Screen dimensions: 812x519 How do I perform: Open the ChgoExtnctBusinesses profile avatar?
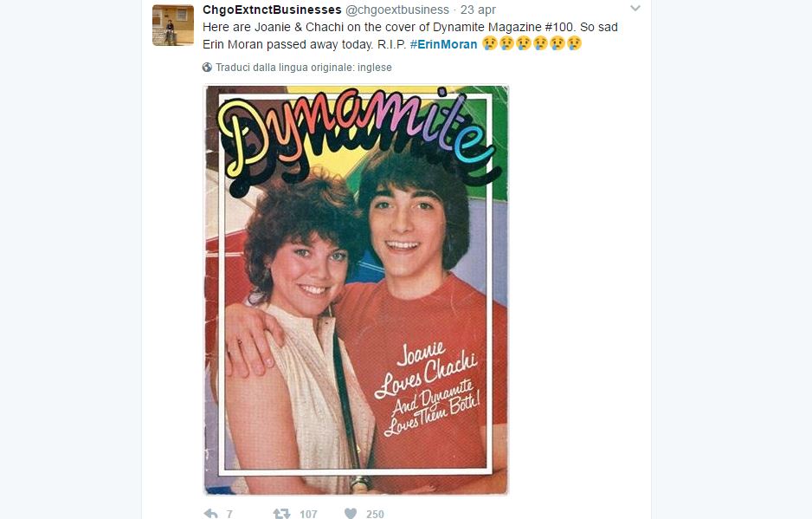click(172, 25)
